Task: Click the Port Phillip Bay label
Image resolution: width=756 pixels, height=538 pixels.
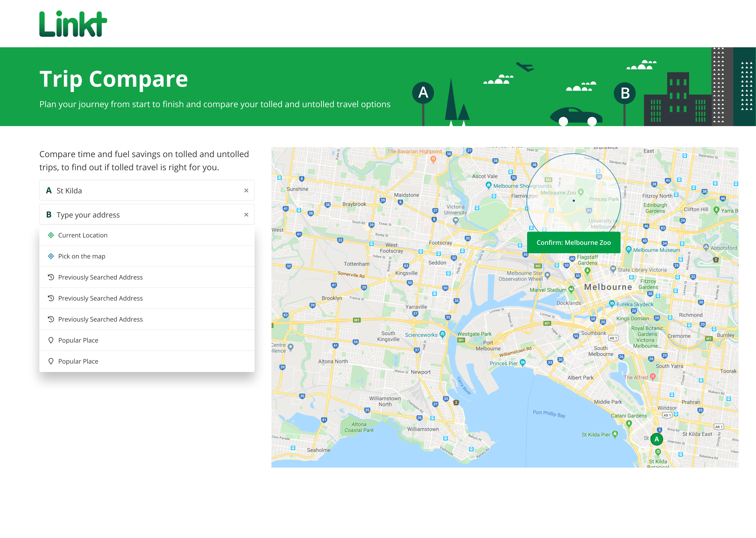Action: (549, 414)
